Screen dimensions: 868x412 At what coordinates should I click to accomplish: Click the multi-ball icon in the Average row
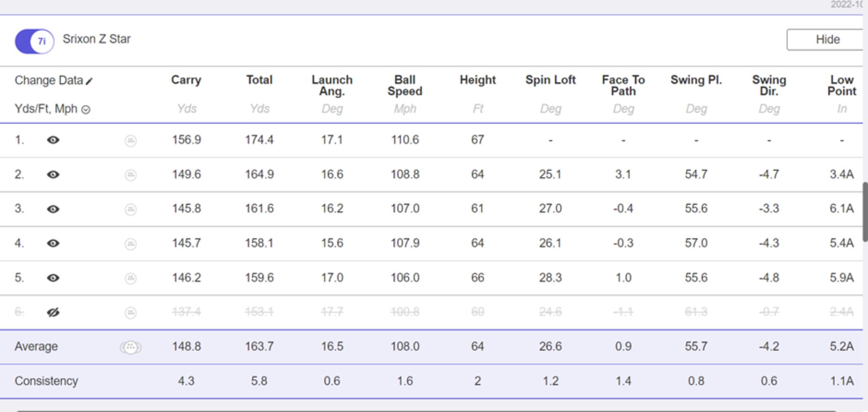tap(131, 347)
